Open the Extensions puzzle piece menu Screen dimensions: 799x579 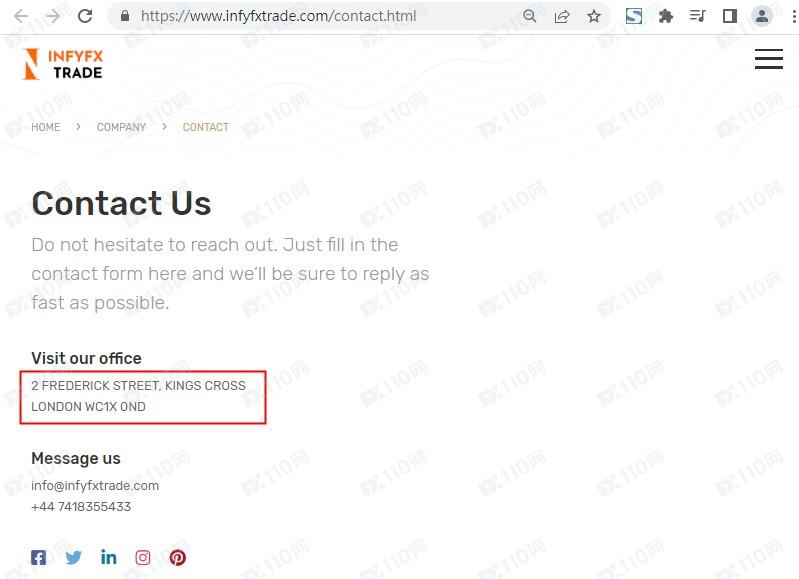tap(665, 16)
